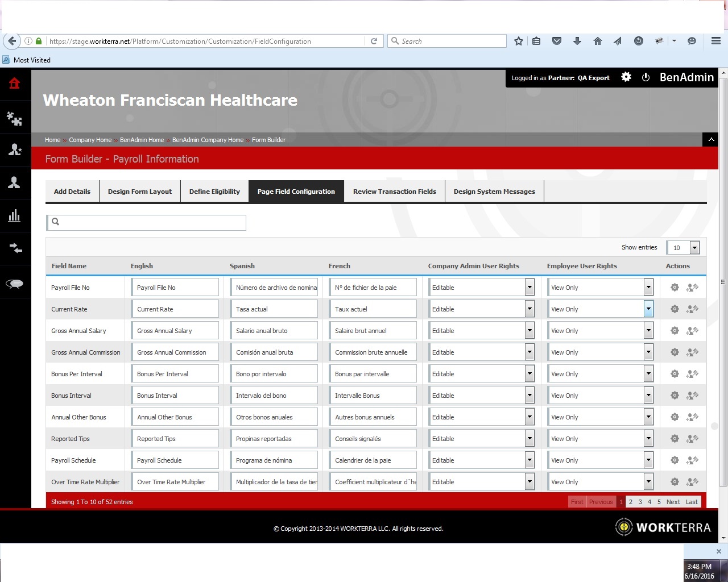Edit the French field reading Salaire brut annuel
Screen dimensions: 728x582
[x=373, y=331]
